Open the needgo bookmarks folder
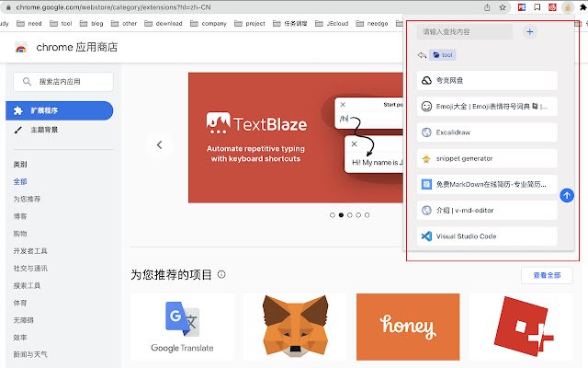This screenshot has width=588, height=368. coord(372,23)
